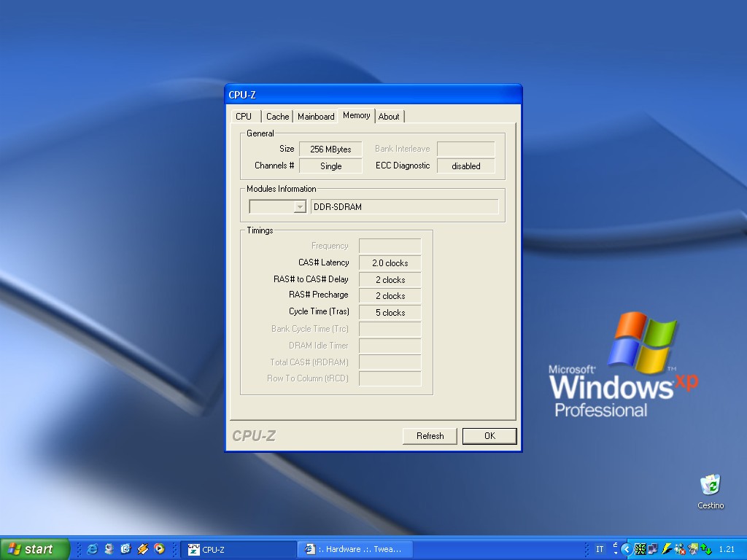747x560 pixels.
Task: Click the "Cycle Time (Tras)" label
Action: (319, 311)
